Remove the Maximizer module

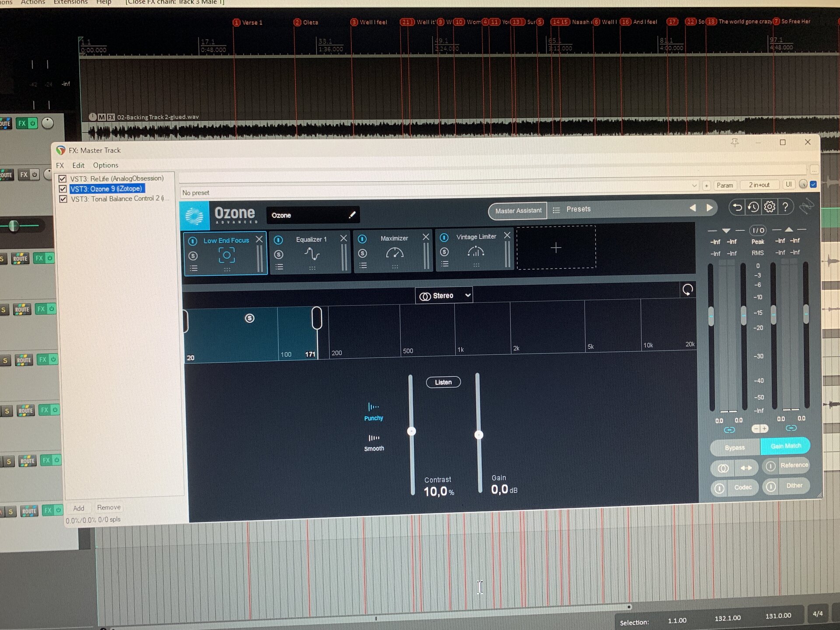pos(426,237)
